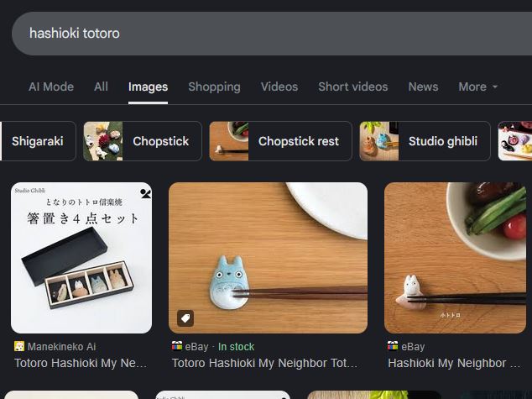Screen dimensions: 532x399
Task: Go to the Shopping tab
Action: coord(214,87)
